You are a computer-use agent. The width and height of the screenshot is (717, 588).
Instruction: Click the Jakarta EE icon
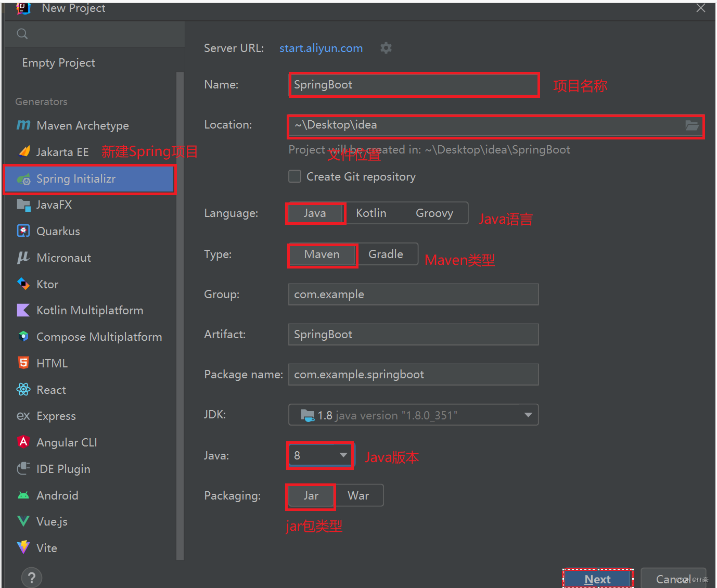24,151
